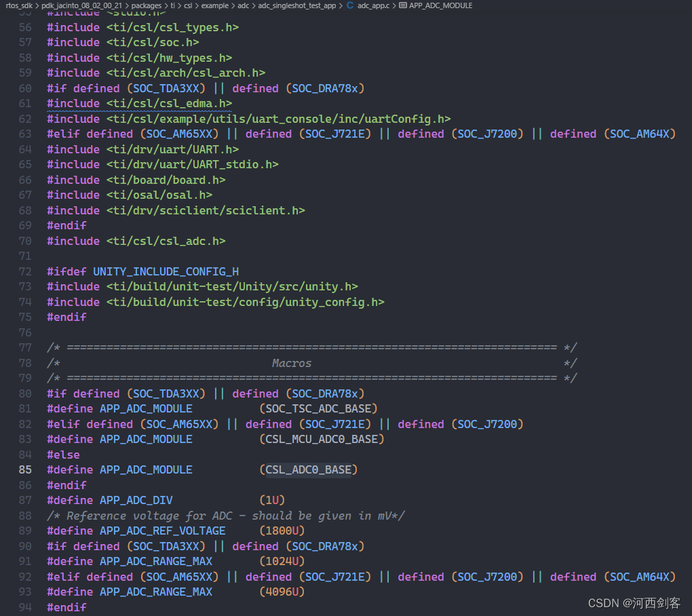Click the #else directive on line 84
The height and width of the screenshot is (616, 692).
click(x=64, y=455)
